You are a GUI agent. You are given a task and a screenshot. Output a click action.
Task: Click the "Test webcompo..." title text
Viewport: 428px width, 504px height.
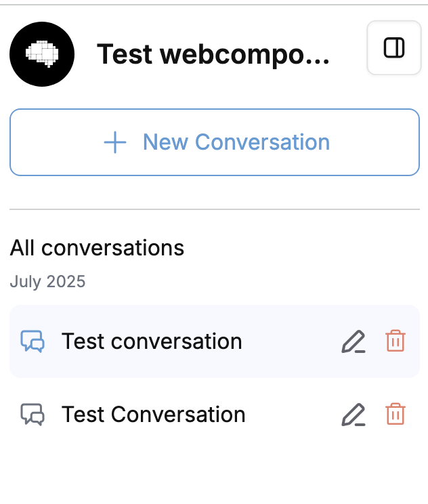[213, 54]
